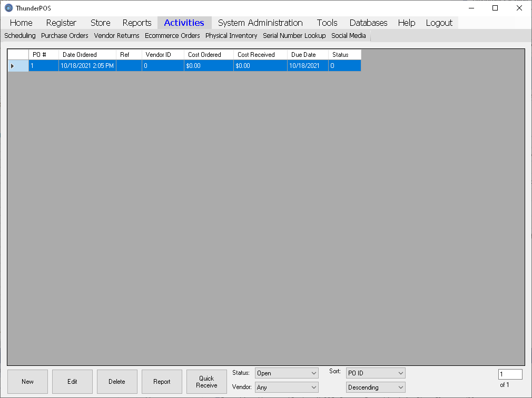Open Purchase Orders in the submenu bar
Viewport: 532px width, 398px height.
pyautogui.click(x=65, y=36)
